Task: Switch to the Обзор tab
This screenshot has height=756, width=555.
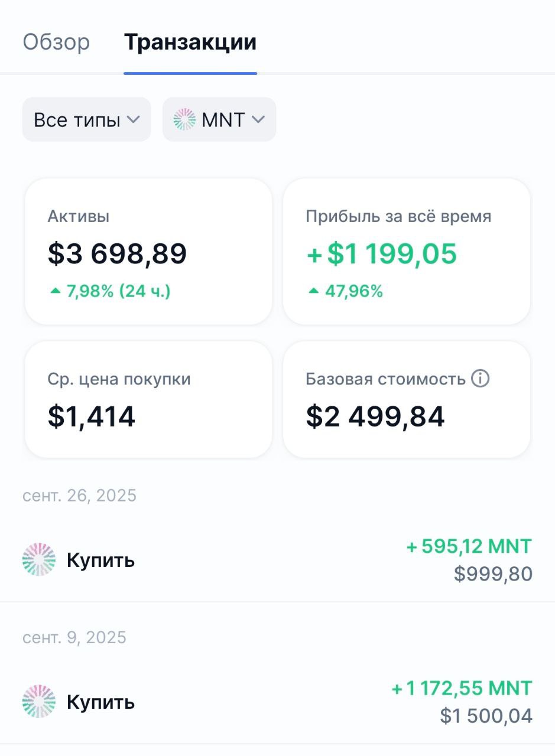Action: (56, 43)
